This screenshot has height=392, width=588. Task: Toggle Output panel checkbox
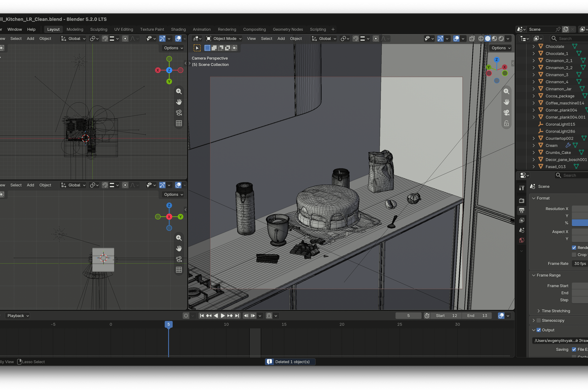pos(539,330)
